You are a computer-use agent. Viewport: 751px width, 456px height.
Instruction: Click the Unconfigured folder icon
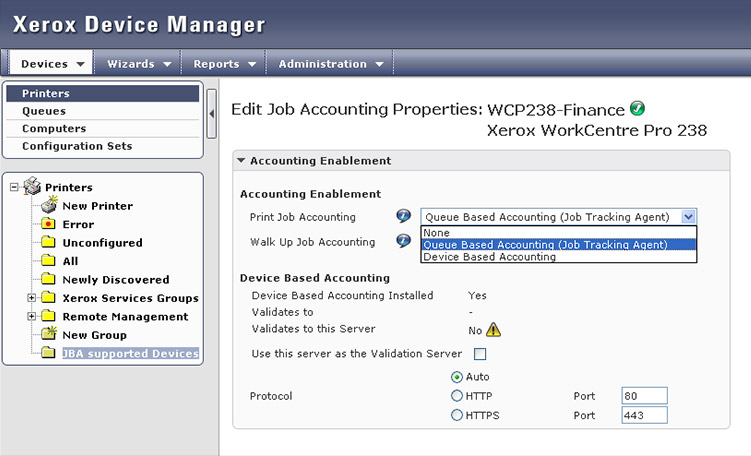point(48,242)
